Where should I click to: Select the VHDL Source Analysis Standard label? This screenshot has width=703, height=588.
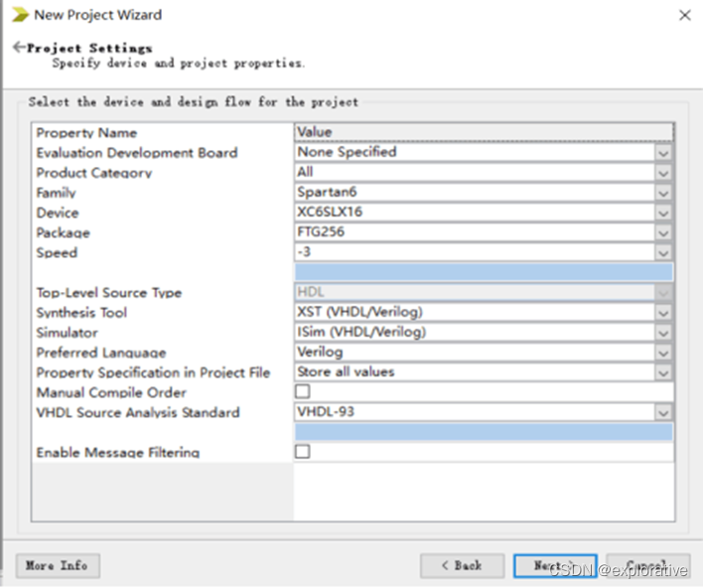138,412
